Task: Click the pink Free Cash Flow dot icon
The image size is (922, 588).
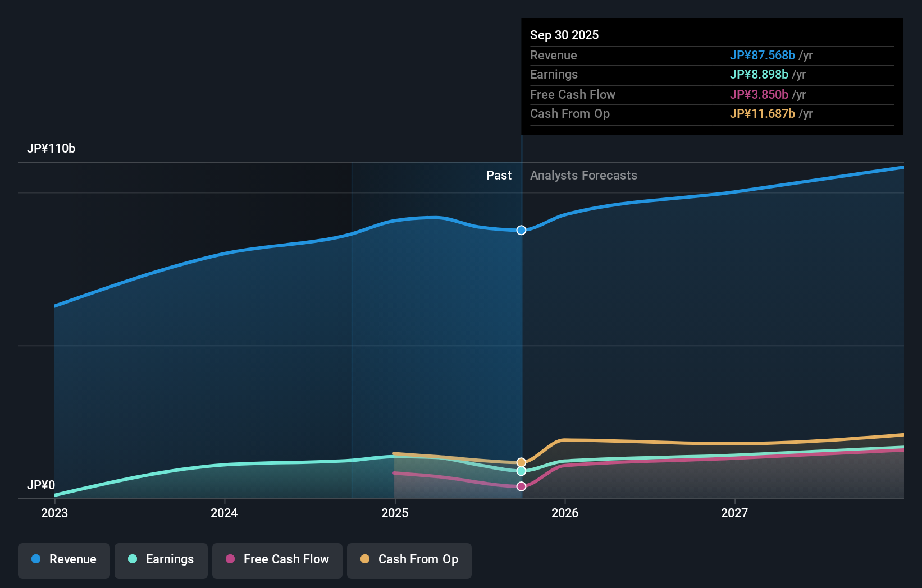Action: click(x=229, y=559)
